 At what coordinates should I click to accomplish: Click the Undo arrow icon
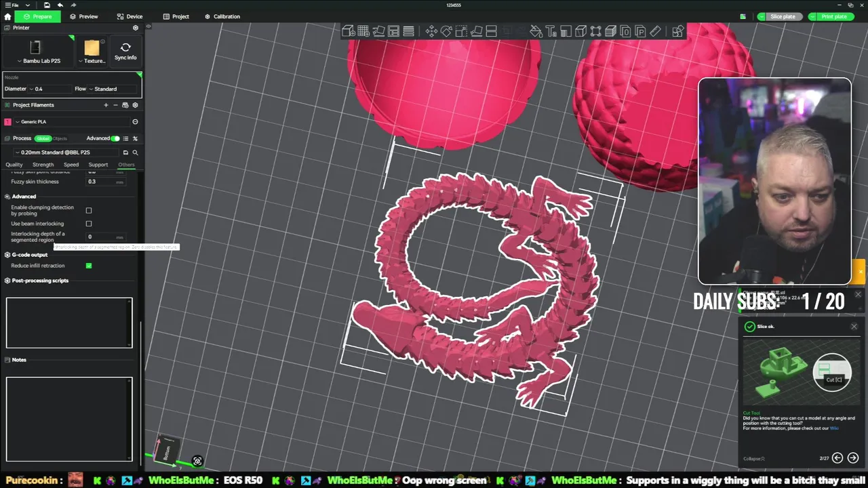pyautogui.click(x=60, y=5)
